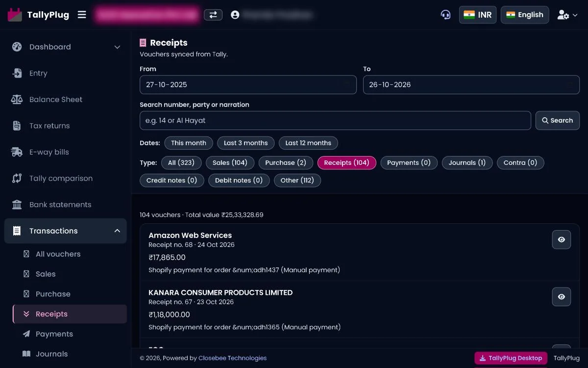Screen dimensions: 588x368
Task: Filter by All (323) type
Action: point(181,163)
